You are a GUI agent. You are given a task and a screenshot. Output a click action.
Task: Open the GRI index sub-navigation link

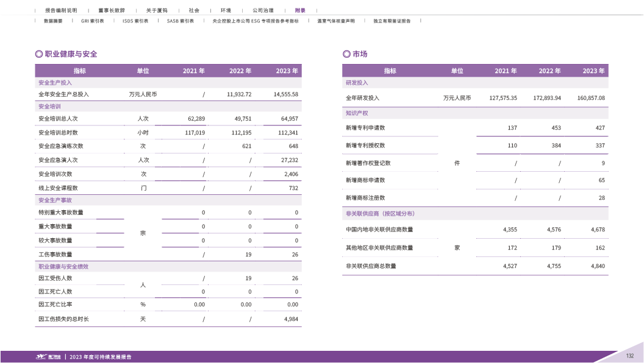pos(92,21)
